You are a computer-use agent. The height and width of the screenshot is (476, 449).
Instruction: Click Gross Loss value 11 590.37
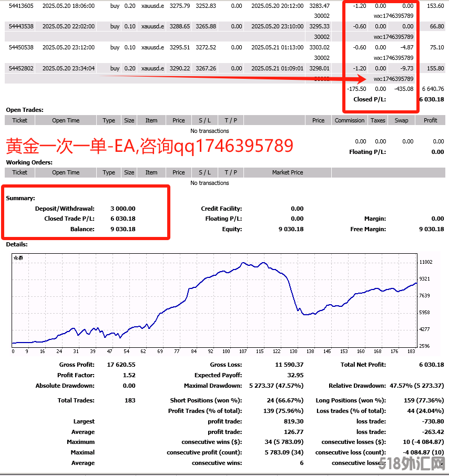[x=289, y=365]
